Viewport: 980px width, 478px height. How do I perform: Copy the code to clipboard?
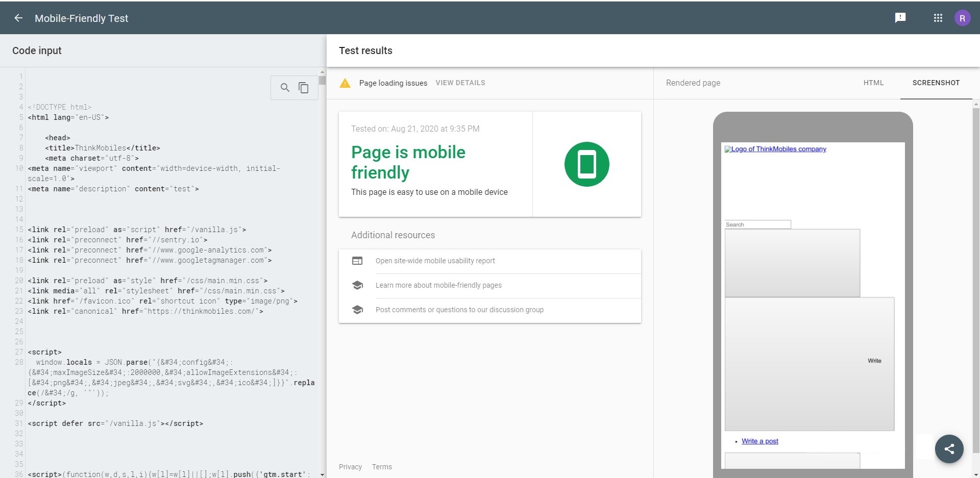tap(304, 88)
